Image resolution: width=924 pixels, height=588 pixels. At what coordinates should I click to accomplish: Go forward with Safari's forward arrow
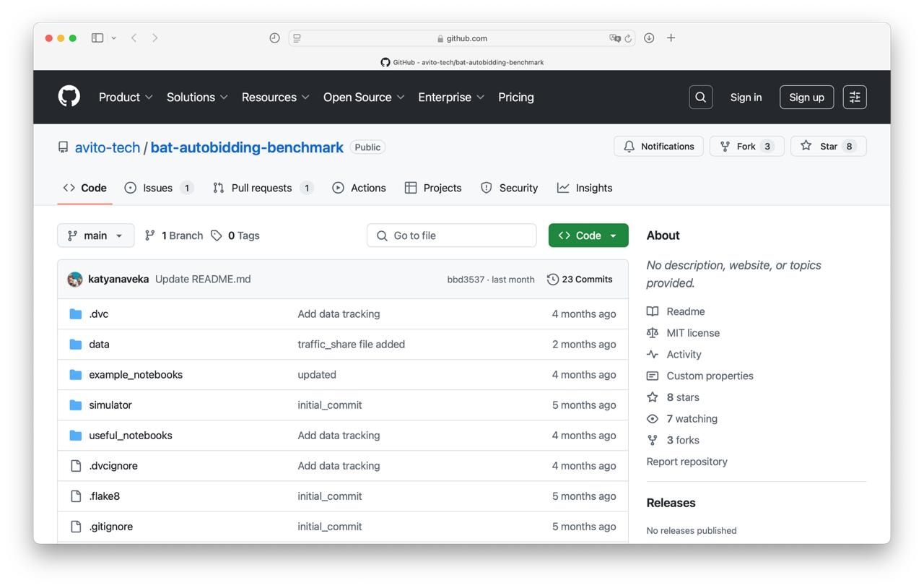[154, 38]
